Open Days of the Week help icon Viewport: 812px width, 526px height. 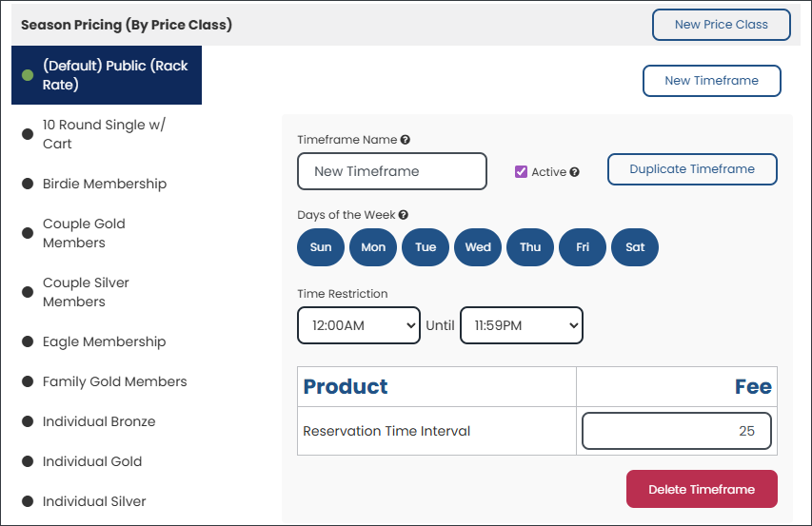click(404, 215)
